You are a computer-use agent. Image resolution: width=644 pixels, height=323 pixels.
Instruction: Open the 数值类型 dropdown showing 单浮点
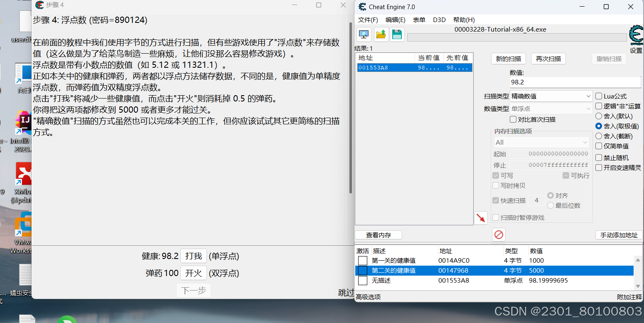[x=551, y=108]
